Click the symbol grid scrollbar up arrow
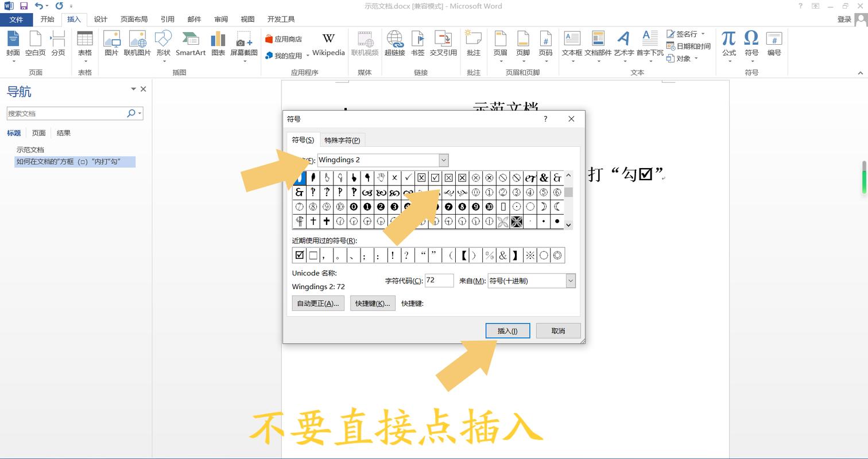The height and width of the screenshot is (459, 868). [x=568, y=176]
